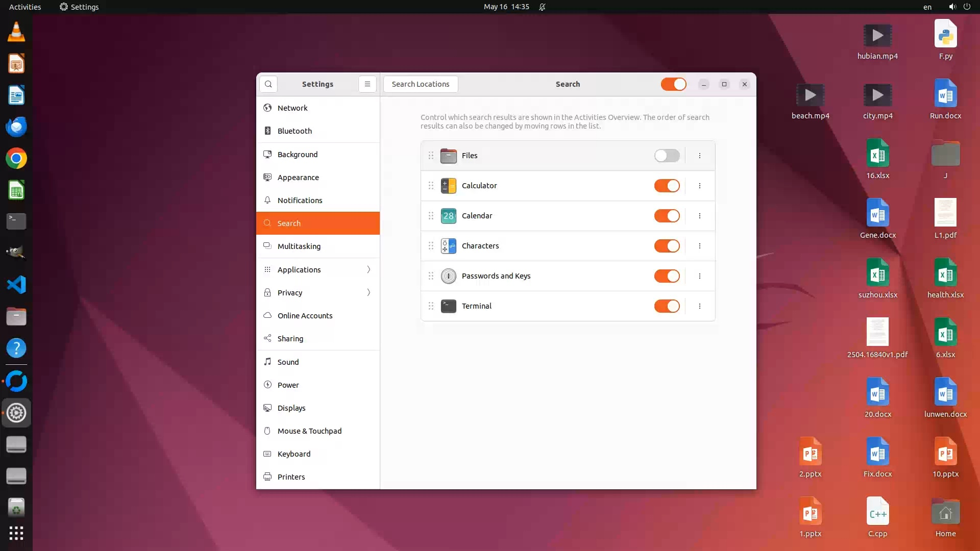The image size is (980, 551).
Task: Disable the Calculator search toggle
Action: (667, 186)
